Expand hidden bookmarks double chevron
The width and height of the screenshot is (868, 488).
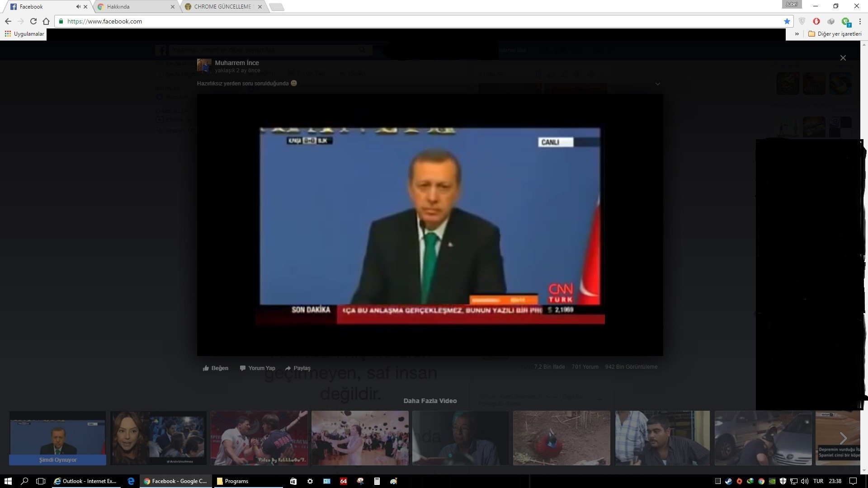coord(797,34)
